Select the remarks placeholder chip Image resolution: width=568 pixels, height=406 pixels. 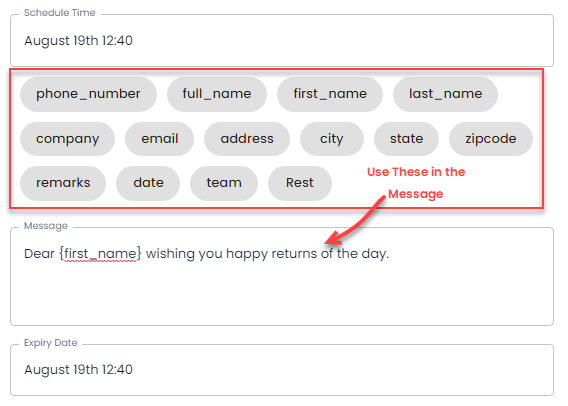click(63, 183)
